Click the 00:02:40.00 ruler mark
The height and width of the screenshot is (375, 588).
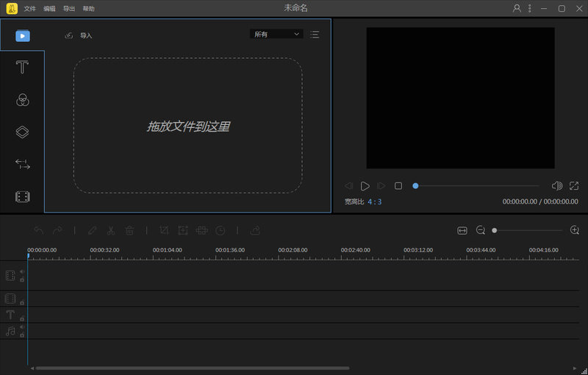pos(356,250)
